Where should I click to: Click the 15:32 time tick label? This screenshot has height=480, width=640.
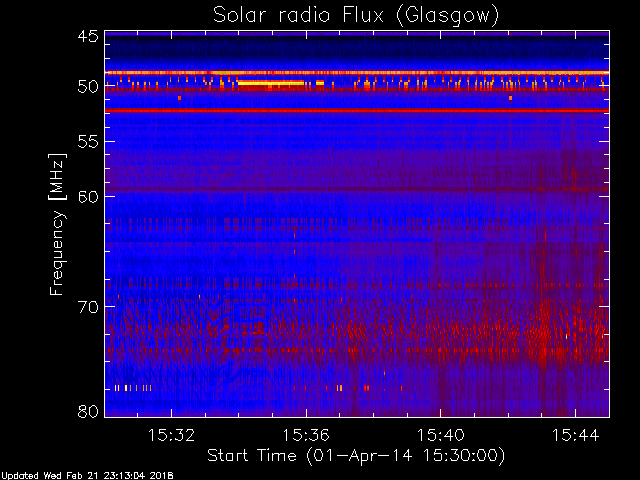click(x=171, y=435)
